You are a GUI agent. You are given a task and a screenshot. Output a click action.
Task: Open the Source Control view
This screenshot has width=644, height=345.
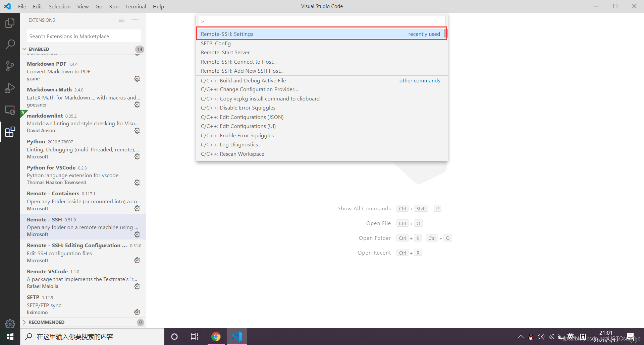point(10,66)
